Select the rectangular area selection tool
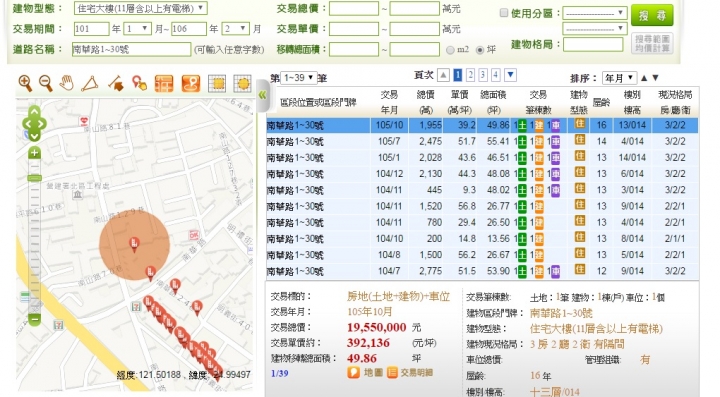Screen dimensions: 720x397 [217, 84]
